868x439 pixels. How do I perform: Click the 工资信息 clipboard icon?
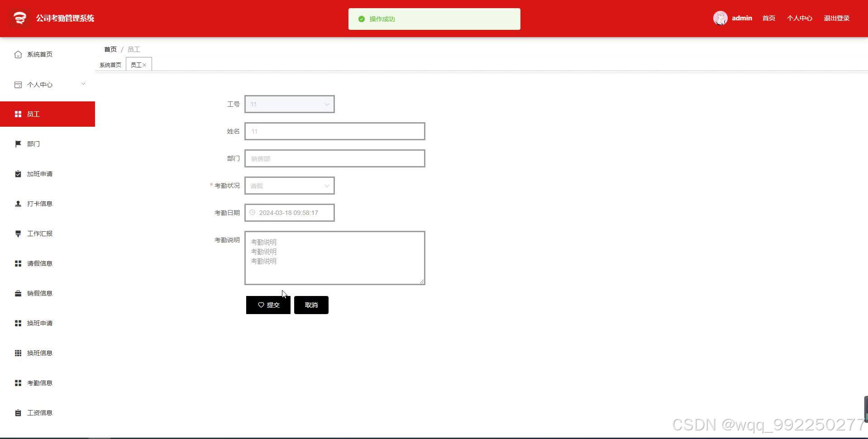[18, 413]
